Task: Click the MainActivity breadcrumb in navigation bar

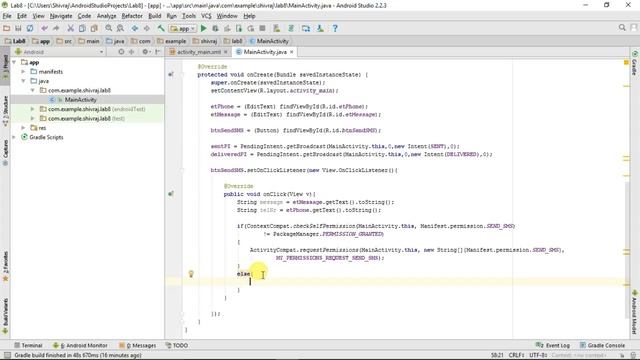Action: pos(269,41)
